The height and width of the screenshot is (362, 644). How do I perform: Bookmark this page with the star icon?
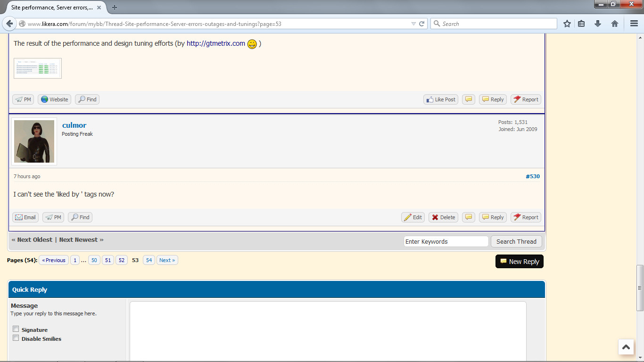[567, 24]
